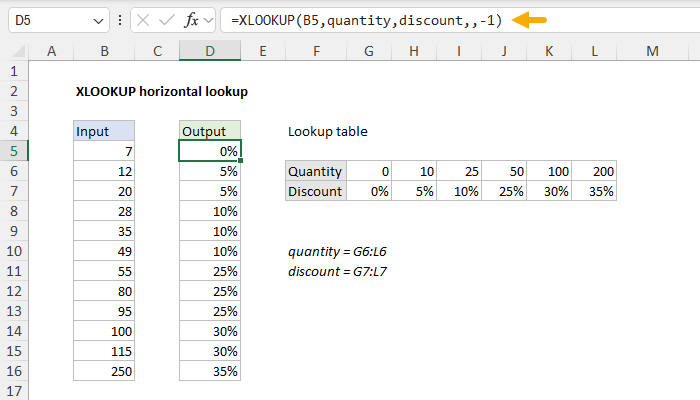Click the 'Discount' row label cell

[316, 192]
